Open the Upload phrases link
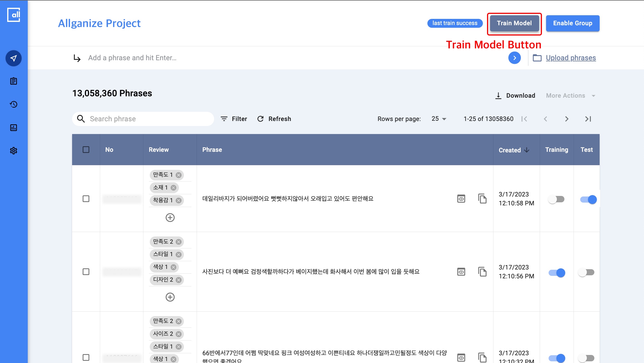Screen dimensions: 644x363 click(571, 58)
